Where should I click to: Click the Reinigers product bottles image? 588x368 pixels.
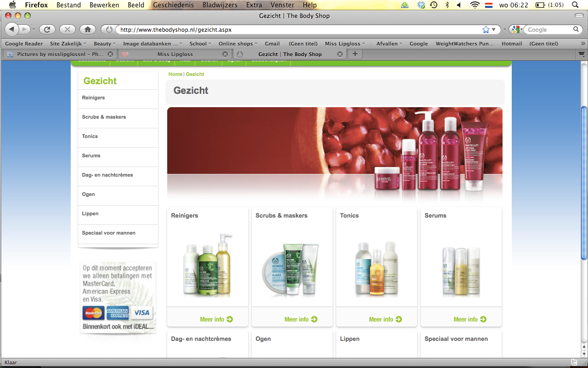click(208, 264)
